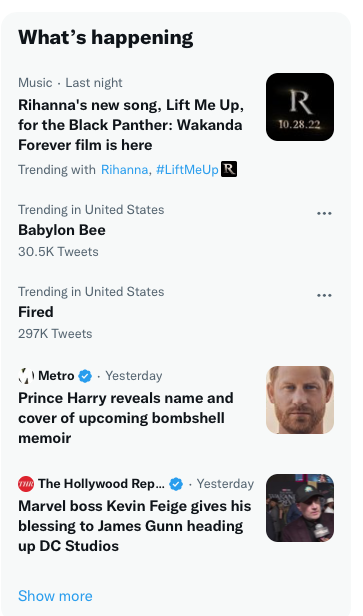The height and width of the screenshot is (616, 363).
Task: Open Kevin Feige James Gunn headline
Action: tap(134, 526)
